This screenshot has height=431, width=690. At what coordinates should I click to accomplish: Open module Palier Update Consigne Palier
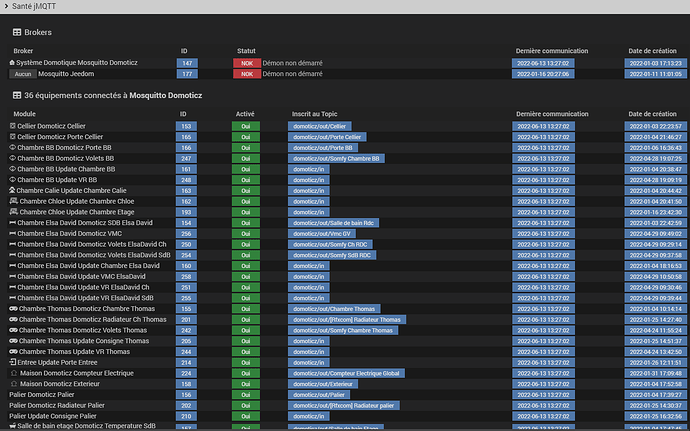point(53,416)
